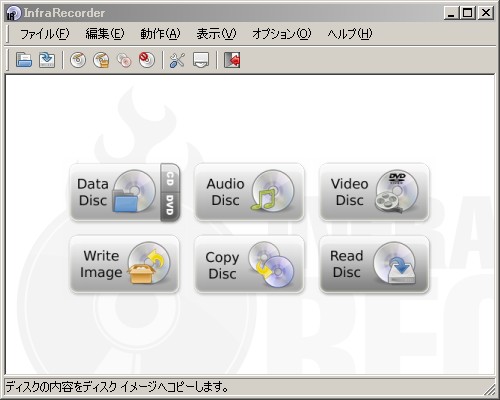
Task: Click the exit red arrow icon
Action: click(232, 60)
